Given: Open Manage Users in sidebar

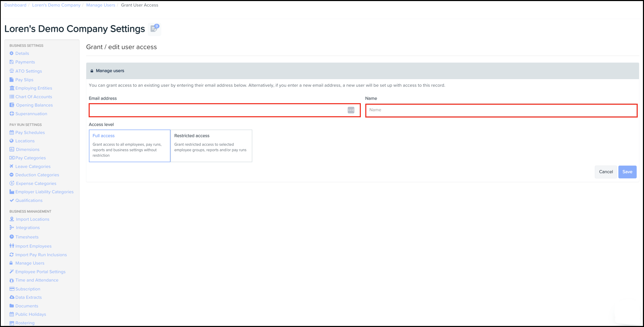Looking at the screenshot, I should (x=30, y=263).
